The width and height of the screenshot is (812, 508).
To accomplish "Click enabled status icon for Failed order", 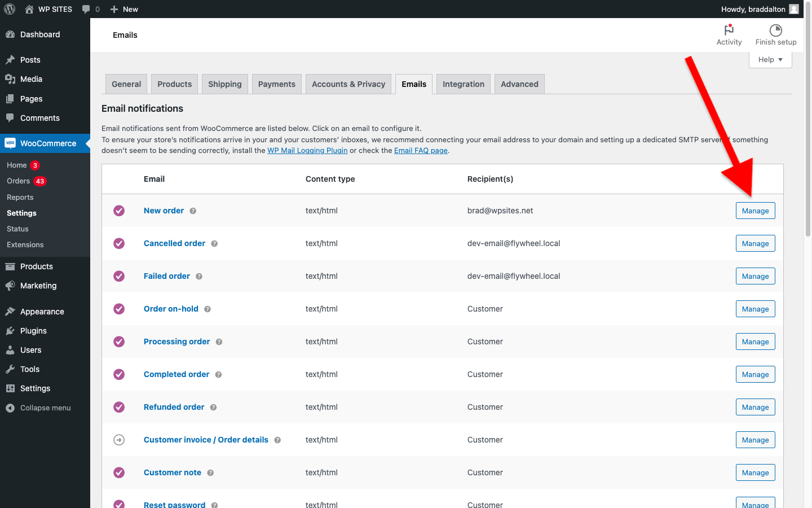I will (x=119, y=276).
